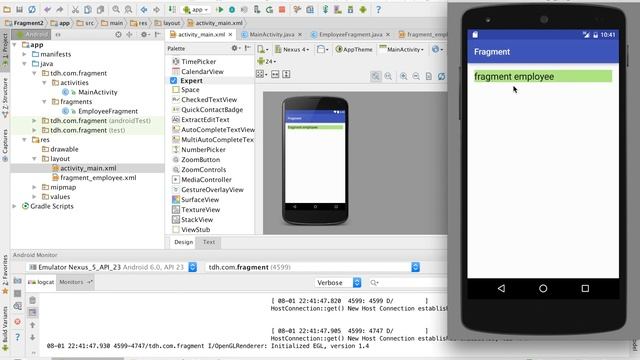Close the activity_main.xml tab
The image size is (640, 360).
[x=231, y=35]
